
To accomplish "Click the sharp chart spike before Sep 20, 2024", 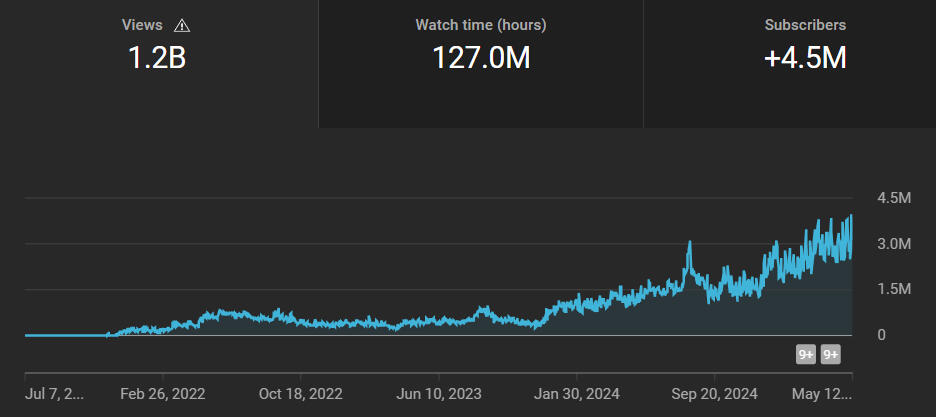I will click(689, 243).
